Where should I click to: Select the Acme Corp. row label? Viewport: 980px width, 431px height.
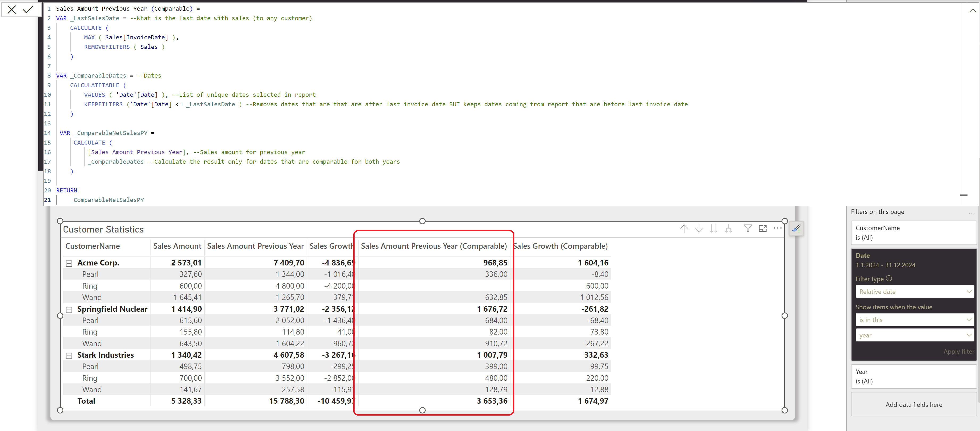pos(98,263)
